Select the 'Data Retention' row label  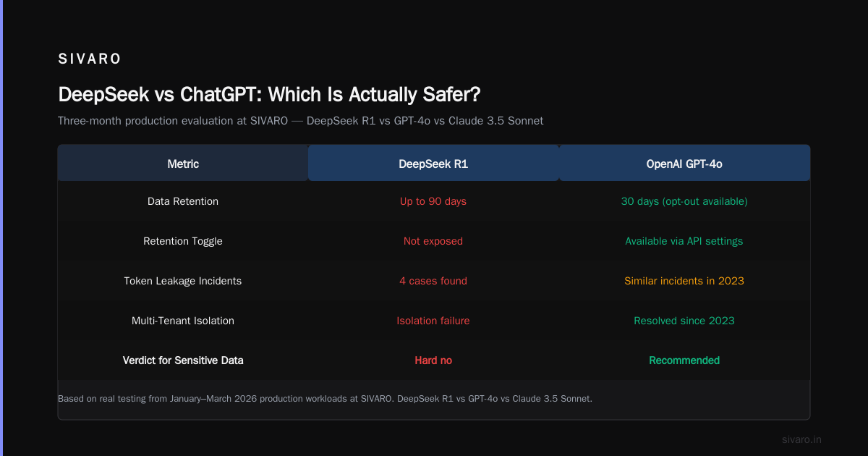(x=183, y=201)
